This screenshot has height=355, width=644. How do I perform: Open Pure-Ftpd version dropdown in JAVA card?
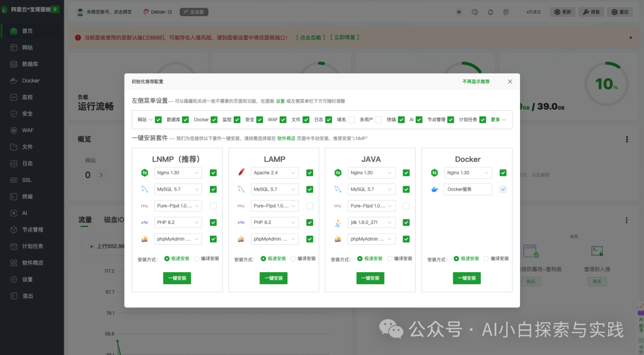coord(371,206)
